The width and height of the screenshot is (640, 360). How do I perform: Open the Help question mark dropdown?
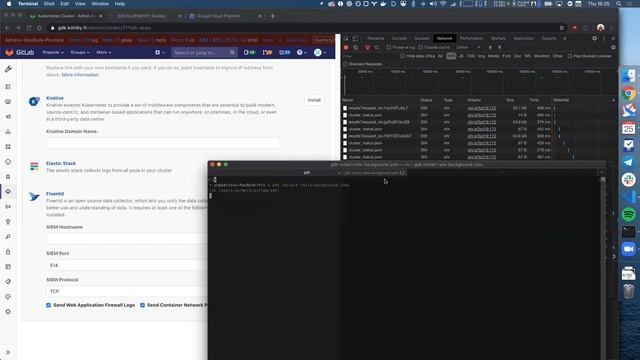coord(302,53)
